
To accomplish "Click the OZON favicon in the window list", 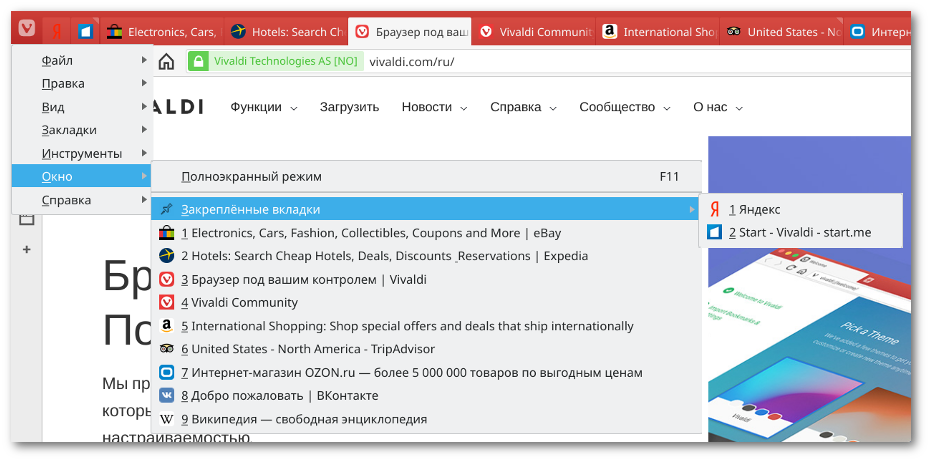I will pos(167,373).
